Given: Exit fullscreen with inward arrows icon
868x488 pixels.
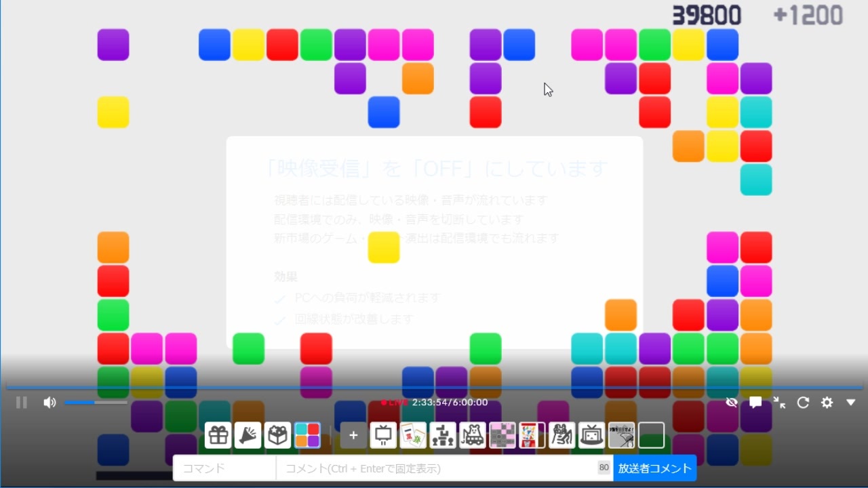Looking at the screenshot, I should tap(779, 403).
